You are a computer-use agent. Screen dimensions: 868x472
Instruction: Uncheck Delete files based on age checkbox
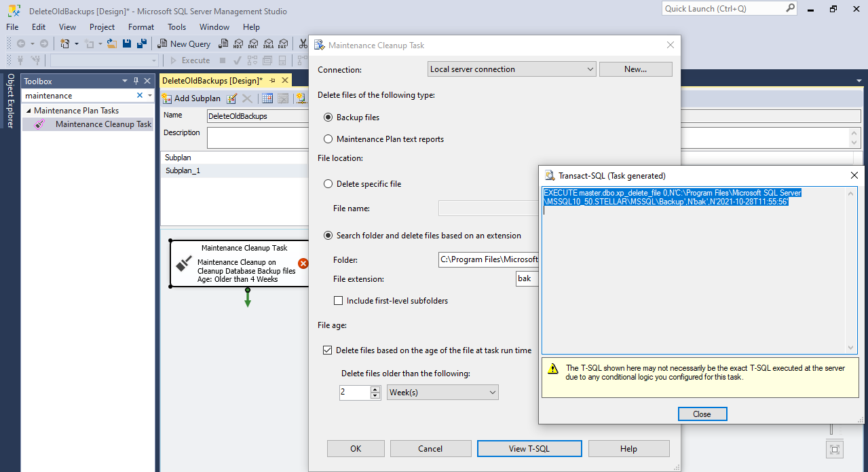[328, 350]
